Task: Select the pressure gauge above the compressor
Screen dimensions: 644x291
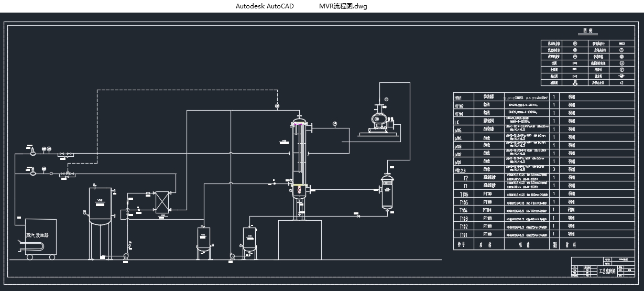Action: pos(386,99)
